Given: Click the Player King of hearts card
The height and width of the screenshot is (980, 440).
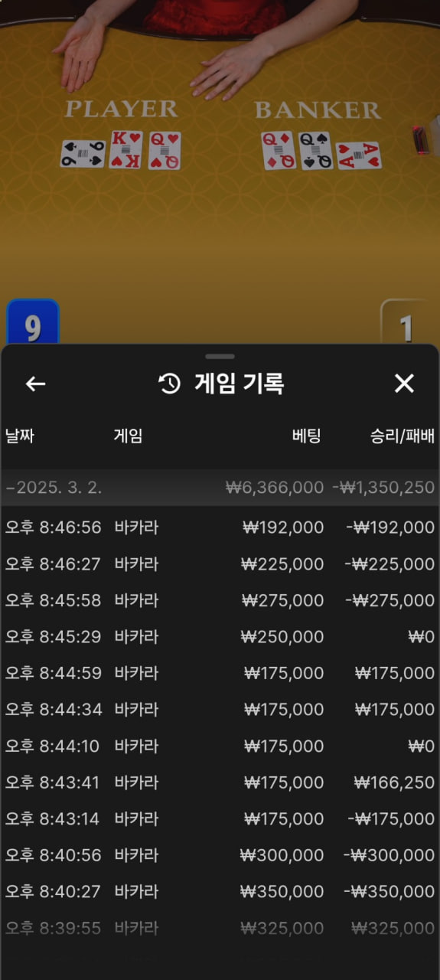Looking at the screenshot, I should [x=125, y=149].
